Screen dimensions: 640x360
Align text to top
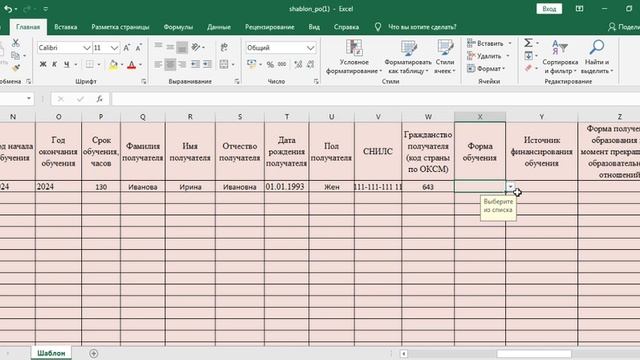pos(158,47)
